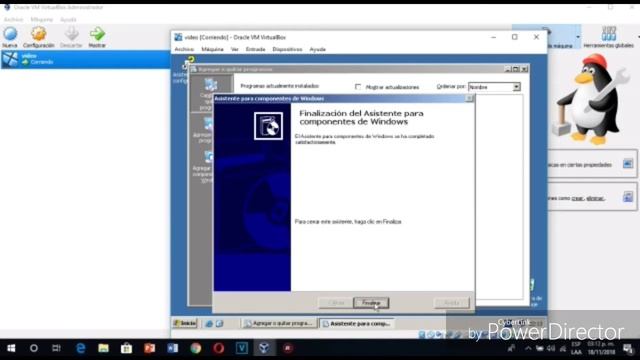
Task: Open Word from the taskbar
Action: click(173, 348)
